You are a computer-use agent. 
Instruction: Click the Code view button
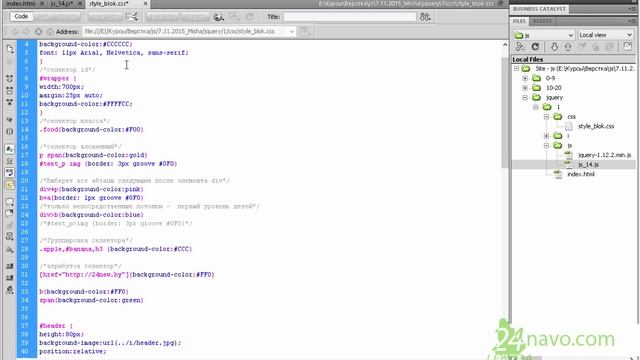(21, 17)
